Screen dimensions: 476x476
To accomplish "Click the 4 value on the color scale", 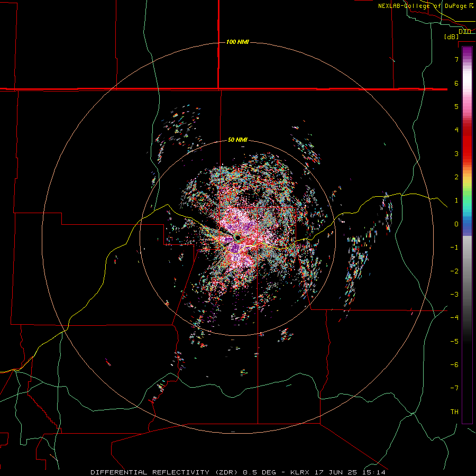I will pos(456,130).
